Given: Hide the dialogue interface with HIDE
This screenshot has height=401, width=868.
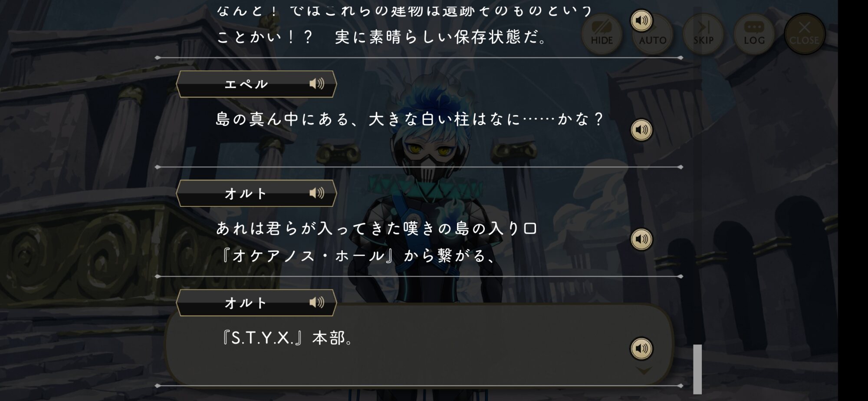Looking at the screenshot, I should pyautogui.click(x=602, y=34).
